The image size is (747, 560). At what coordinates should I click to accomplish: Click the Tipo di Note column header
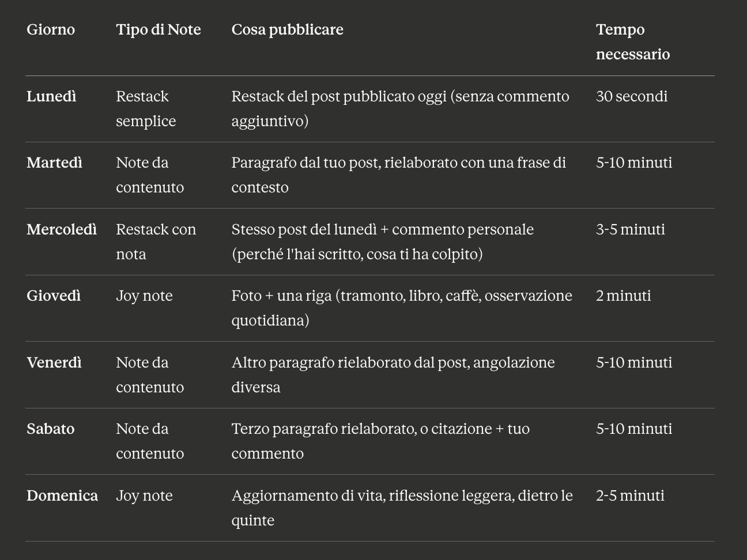[159, 29]
